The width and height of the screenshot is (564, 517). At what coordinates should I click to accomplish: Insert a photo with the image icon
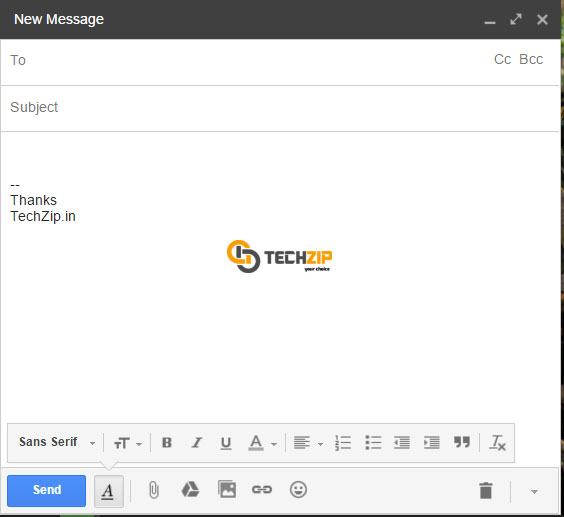[x=227, y=489]
